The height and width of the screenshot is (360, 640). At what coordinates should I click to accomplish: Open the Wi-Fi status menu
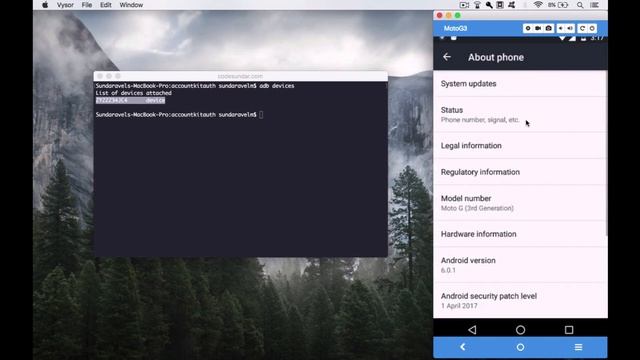538,5
